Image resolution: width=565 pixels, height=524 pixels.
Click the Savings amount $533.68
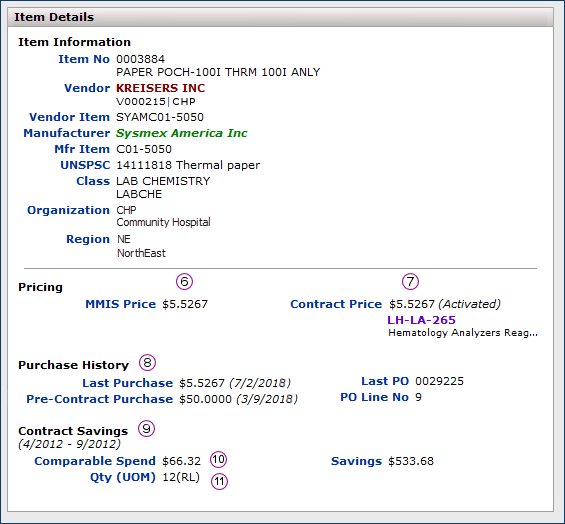(411, 461)
